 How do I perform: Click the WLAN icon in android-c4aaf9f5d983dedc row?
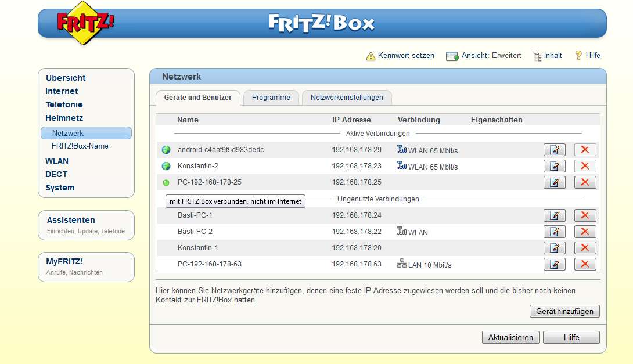pos(402,149)
